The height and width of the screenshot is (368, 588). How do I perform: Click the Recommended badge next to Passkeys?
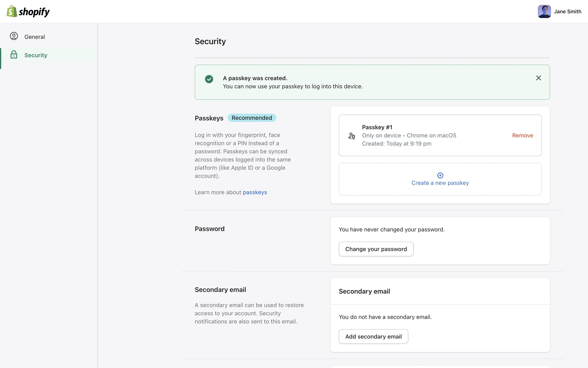point(252,118)
